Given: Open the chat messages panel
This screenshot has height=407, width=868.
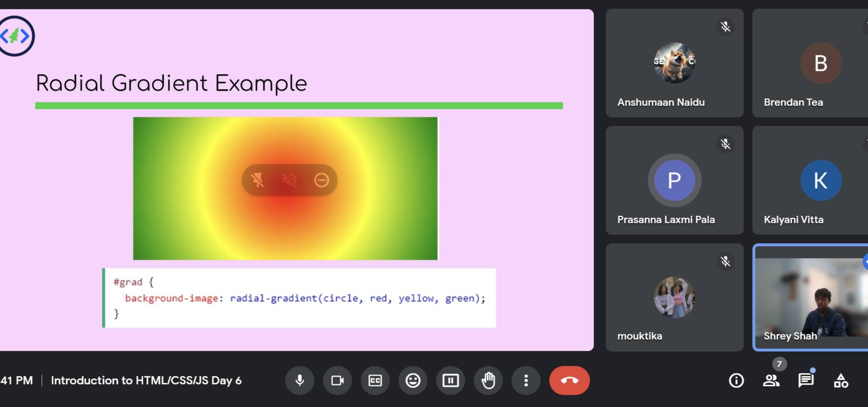Looking at the screenshot, I should pos(806,380).
